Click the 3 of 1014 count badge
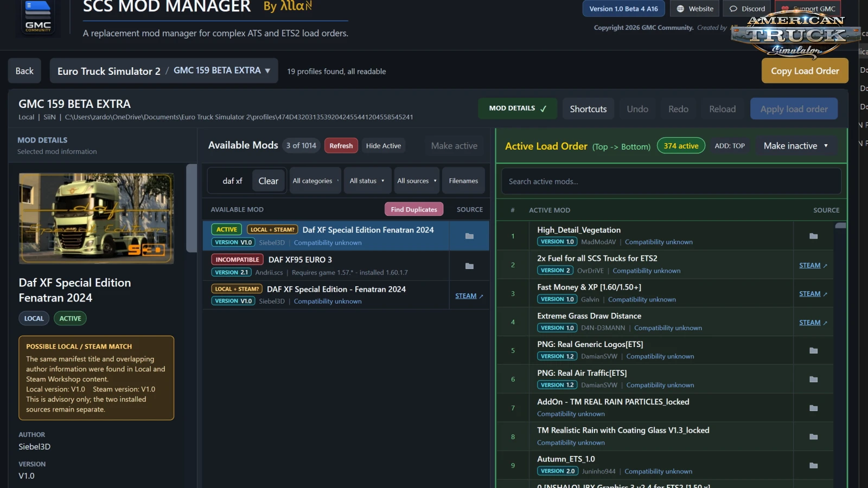 click(x=301, y=145)
